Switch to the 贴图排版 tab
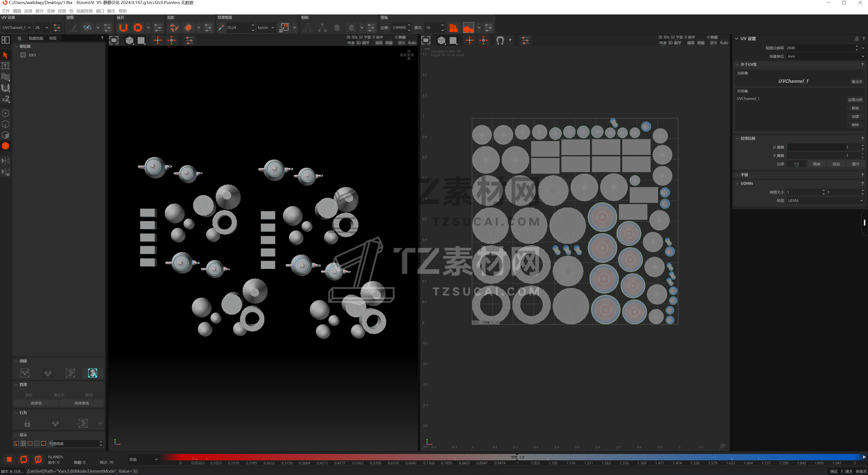868x475 pixels. (x=36, y=38)
